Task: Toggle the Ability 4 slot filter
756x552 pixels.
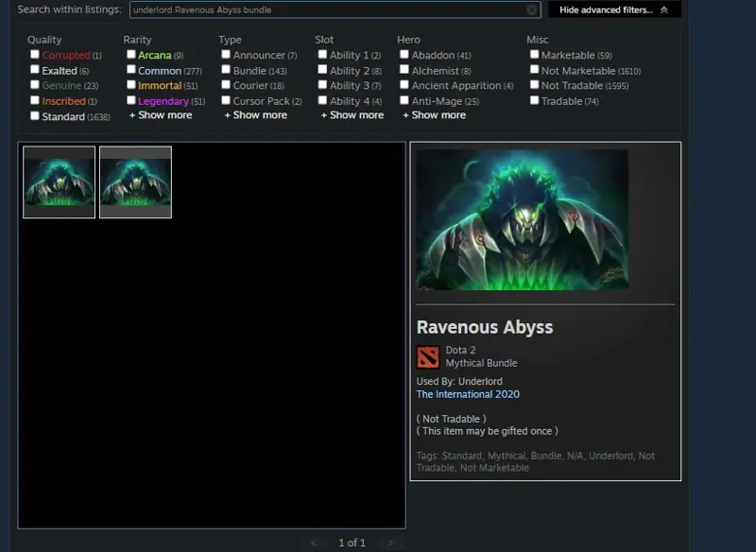Action: [x=322, y=100]
